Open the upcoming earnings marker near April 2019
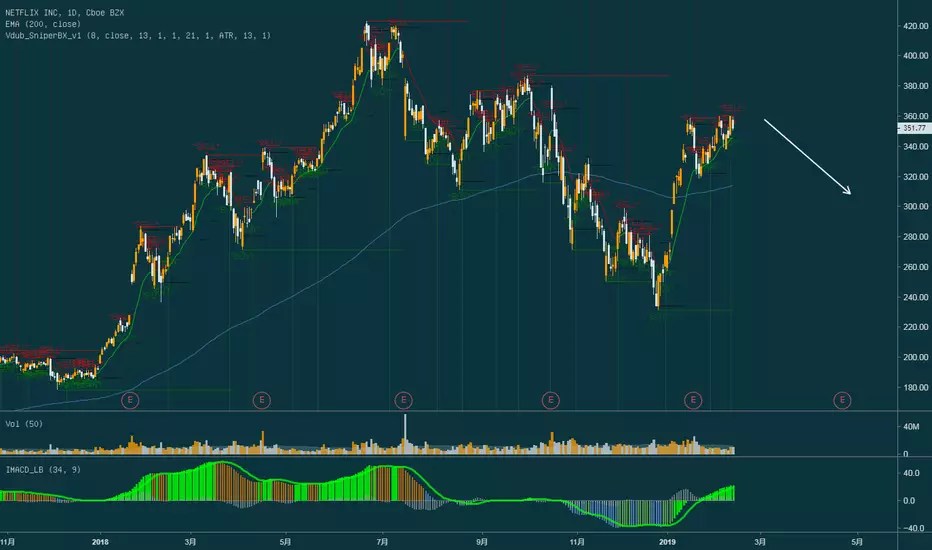Image resolution: width=932 pixels, height=550 pixels. (842, 400)
